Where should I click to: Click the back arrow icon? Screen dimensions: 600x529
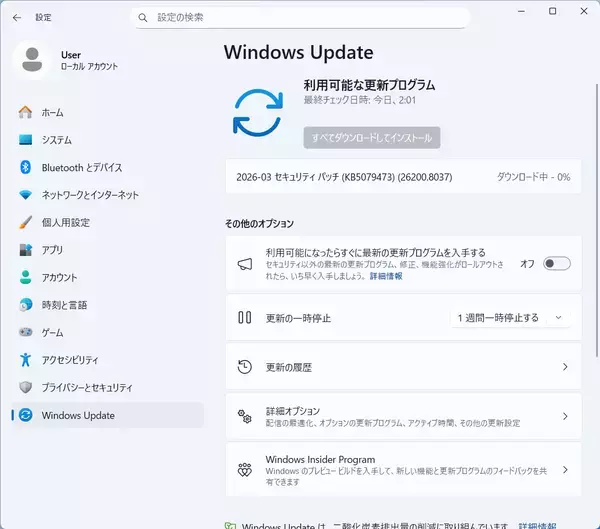click(x=16, y=18)
